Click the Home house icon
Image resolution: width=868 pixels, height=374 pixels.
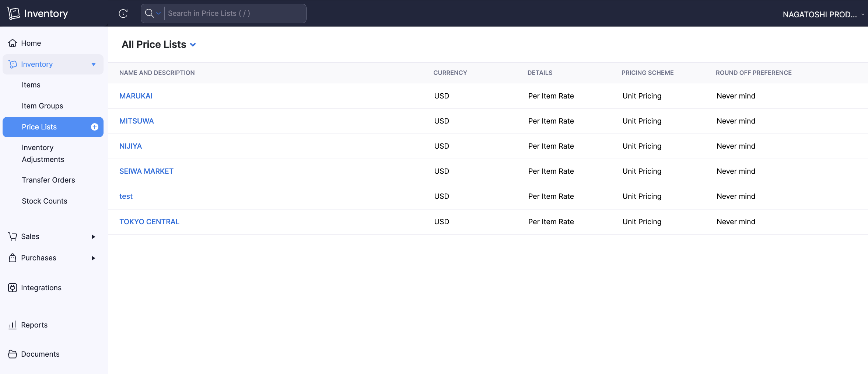point(13,43)
